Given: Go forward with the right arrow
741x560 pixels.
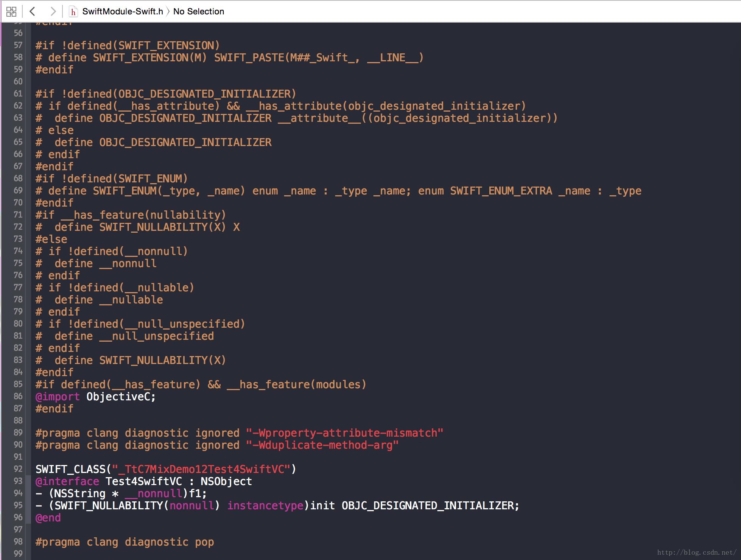Looking at the screenshot, I should [x=53, y=12].
